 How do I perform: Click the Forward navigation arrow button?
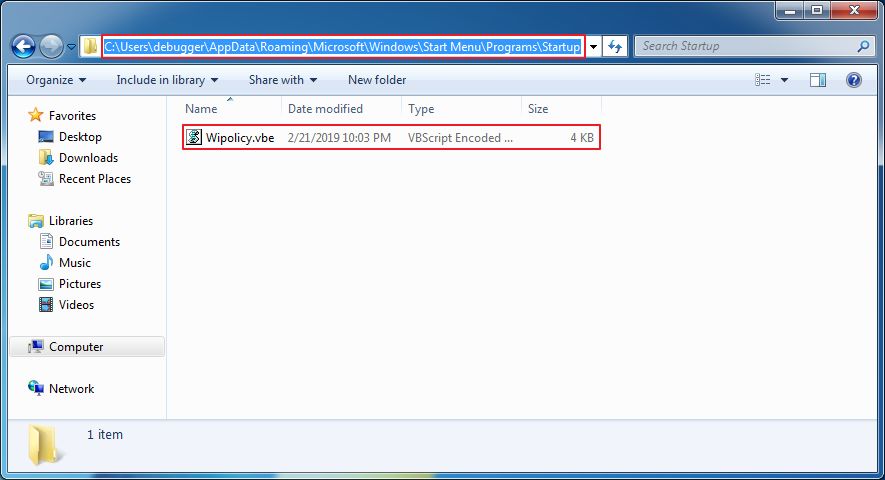51,47
